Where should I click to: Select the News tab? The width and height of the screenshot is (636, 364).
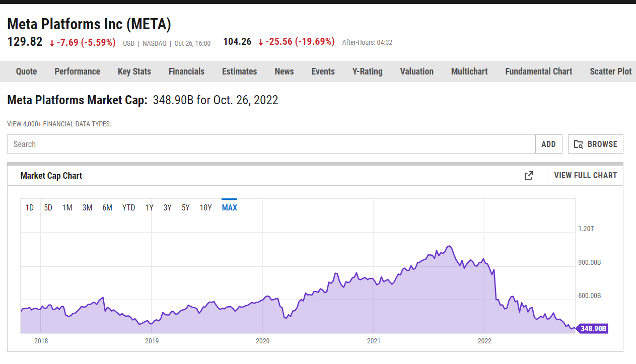click(x=284, y=71)
